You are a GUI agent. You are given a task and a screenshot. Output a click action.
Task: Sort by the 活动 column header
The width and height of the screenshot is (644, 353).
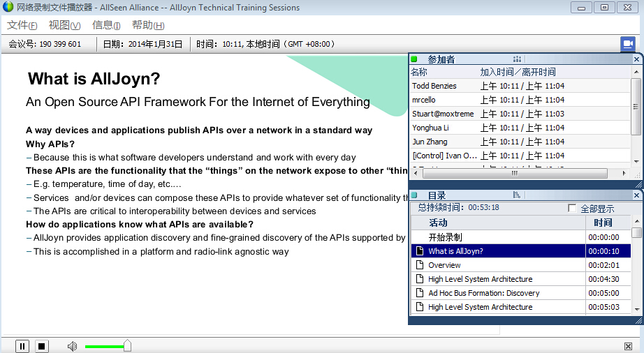[x=498, y=223]
